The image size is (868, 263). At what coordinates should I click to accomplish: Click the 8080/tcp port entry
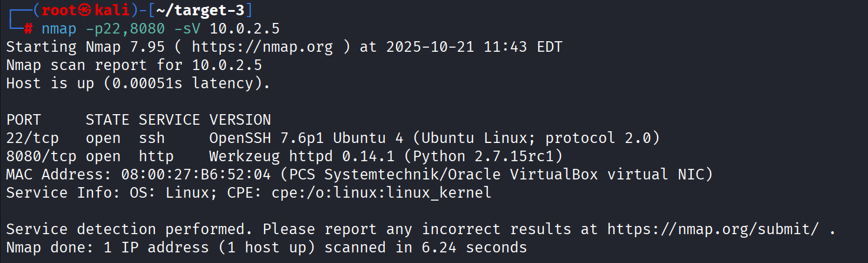click(41, 157)
